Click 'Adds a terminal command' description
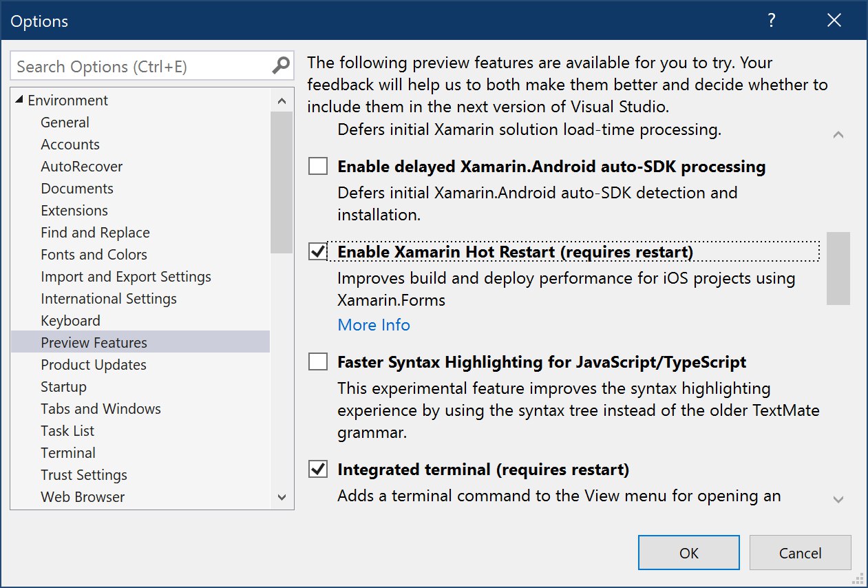Viewport: 868px width, 588px height. coord(559,496)
